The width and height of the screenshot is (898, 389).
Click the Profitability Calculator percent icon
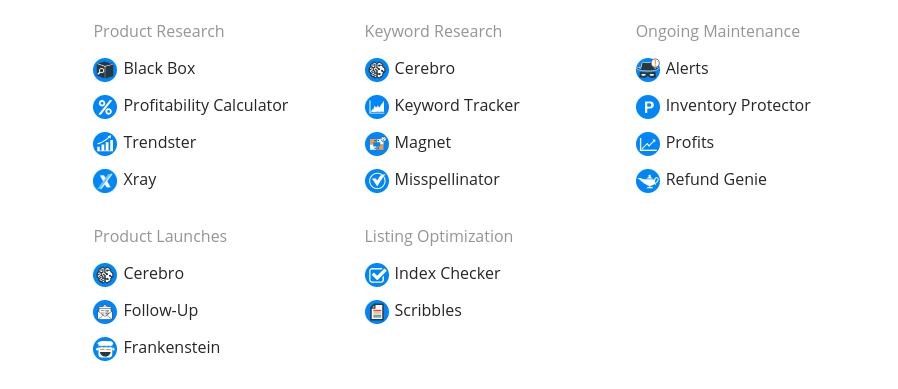click(105, 107)
